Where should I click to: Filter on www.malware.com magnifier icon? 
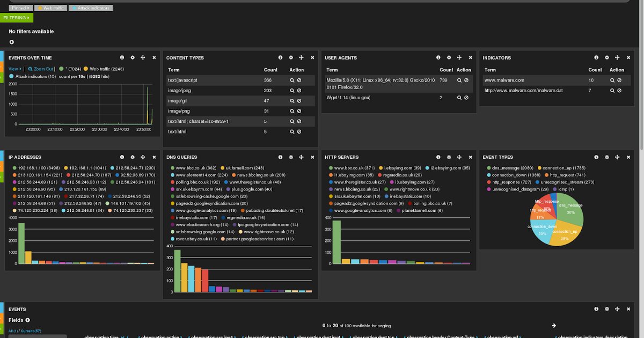click(x=613, y=80)
